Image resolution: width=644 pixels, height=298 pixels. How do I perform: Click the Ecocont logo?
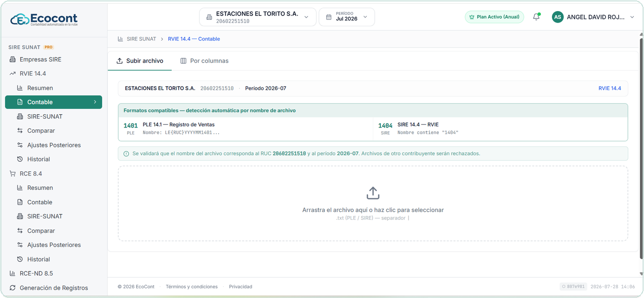44,19
